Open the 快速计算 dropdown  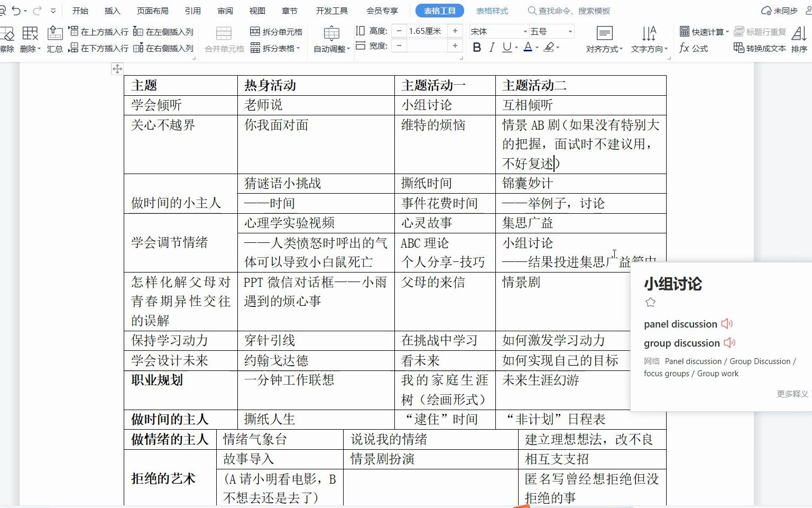[x=704, y=32]
